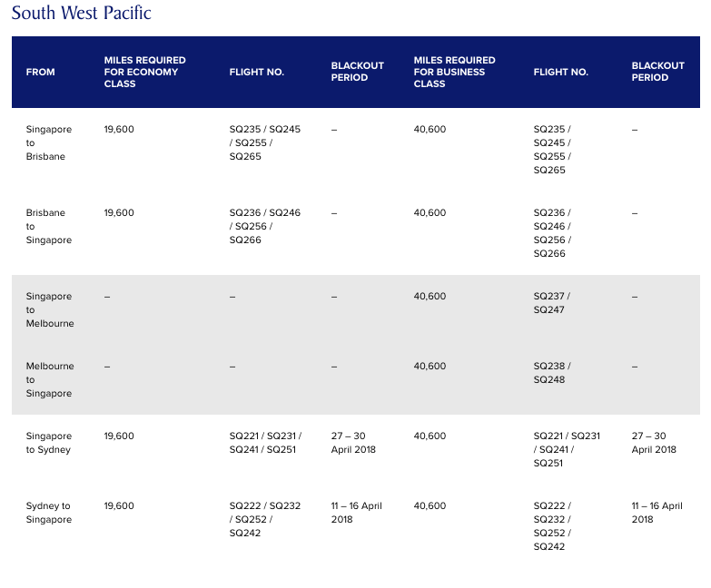The image size is (711, 588).
Task: Click the Brisbane to Singapore route cell
Action: [49, 226]
